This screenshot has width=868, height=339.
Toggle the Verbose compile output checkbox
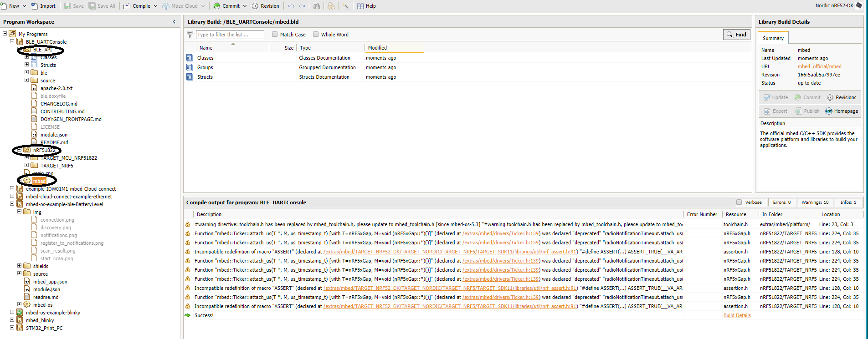pos(739,202)
